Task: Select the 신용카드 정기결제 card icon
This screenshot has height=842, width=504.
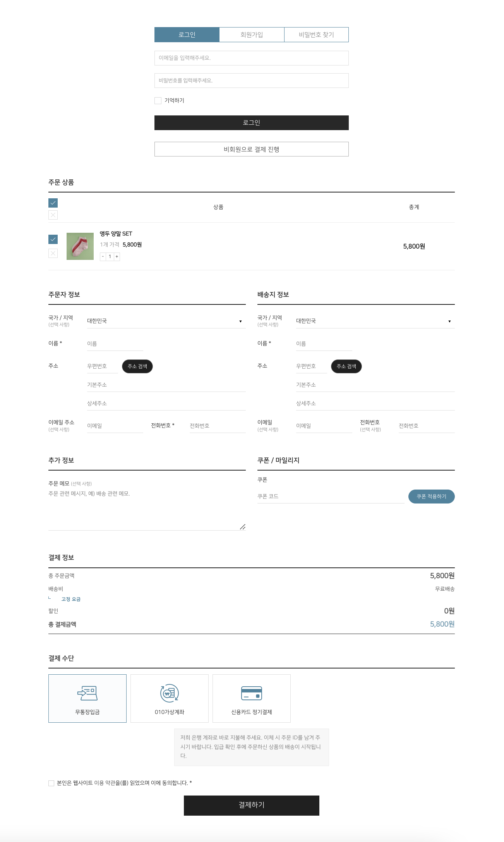Action: (x=252, y=693)
